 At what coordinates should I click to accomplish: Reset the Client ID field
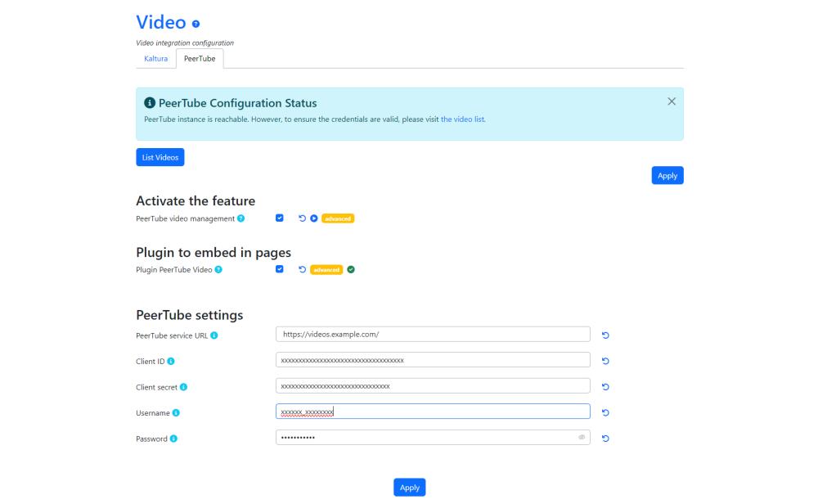tap(605, 361)
